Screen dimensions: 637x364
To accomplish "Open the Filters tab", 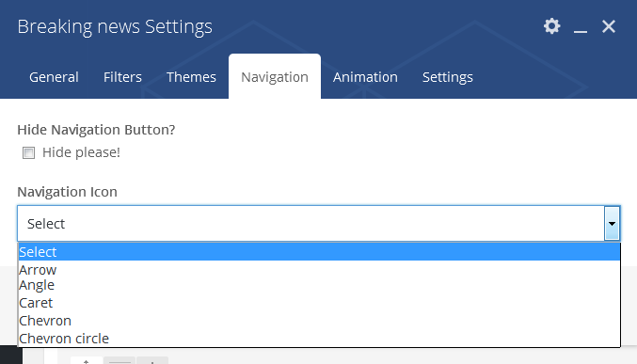I will (x=122, y=77).
